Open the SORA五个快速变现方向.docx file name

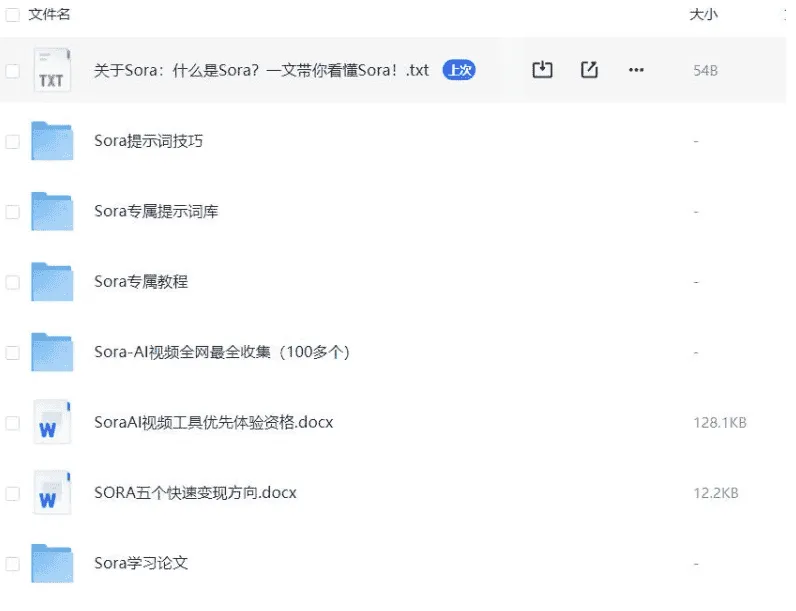tap(195, 493)
